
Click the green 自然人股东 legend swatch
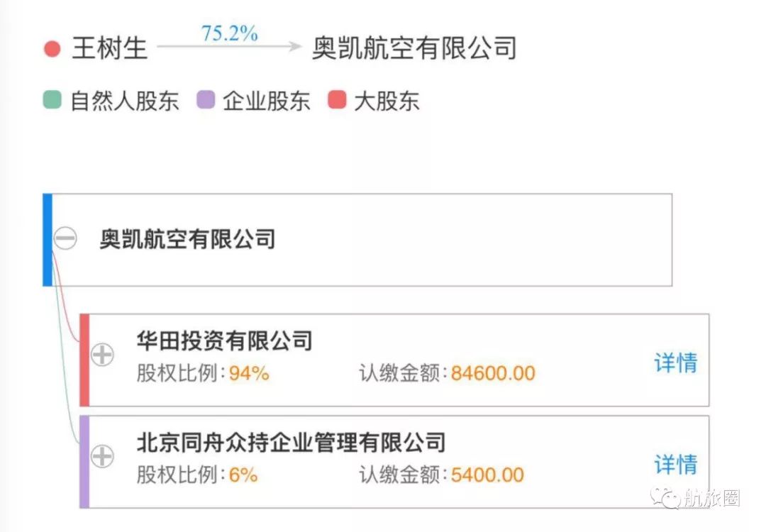pos(52,100)
